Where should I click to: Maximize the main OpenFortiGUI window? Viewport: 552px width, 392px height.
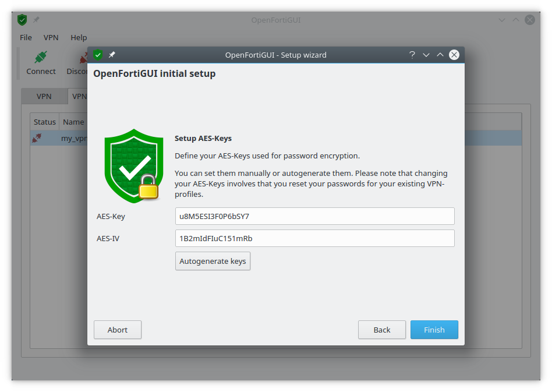click(x=516, y=20)
